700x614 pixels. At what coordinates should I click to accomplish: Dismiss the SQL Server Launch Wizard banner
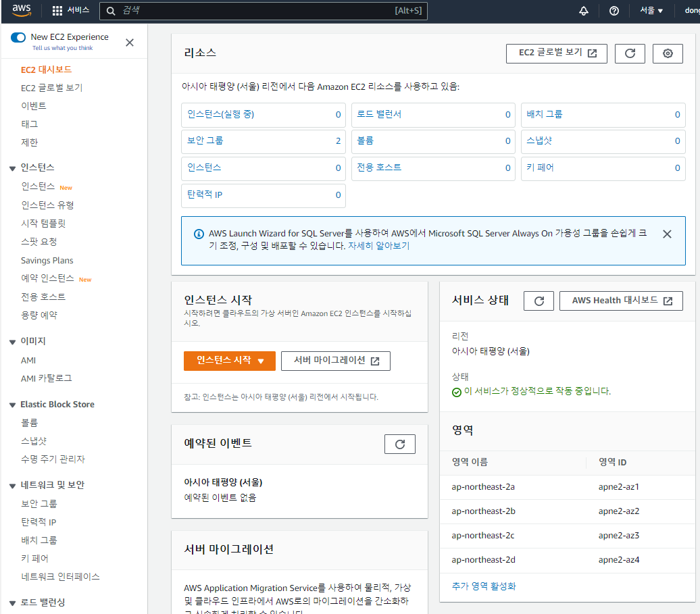pyautogui.click(x=667, y=234)
